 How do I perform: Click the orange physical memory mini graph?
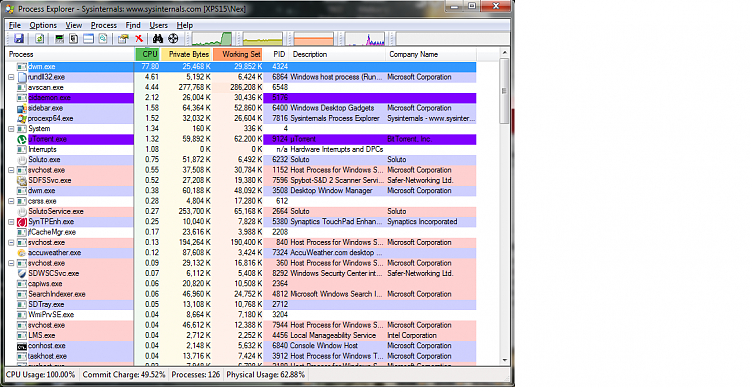(x=314, y=39)
